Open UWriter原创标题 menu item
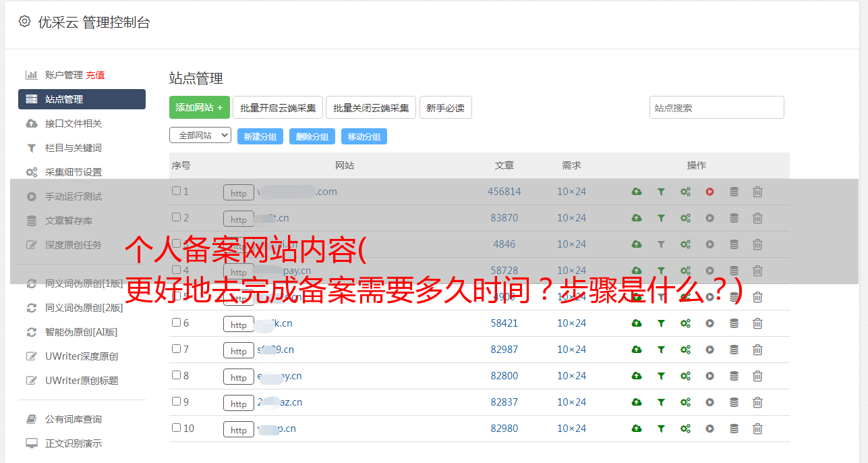 82,381
